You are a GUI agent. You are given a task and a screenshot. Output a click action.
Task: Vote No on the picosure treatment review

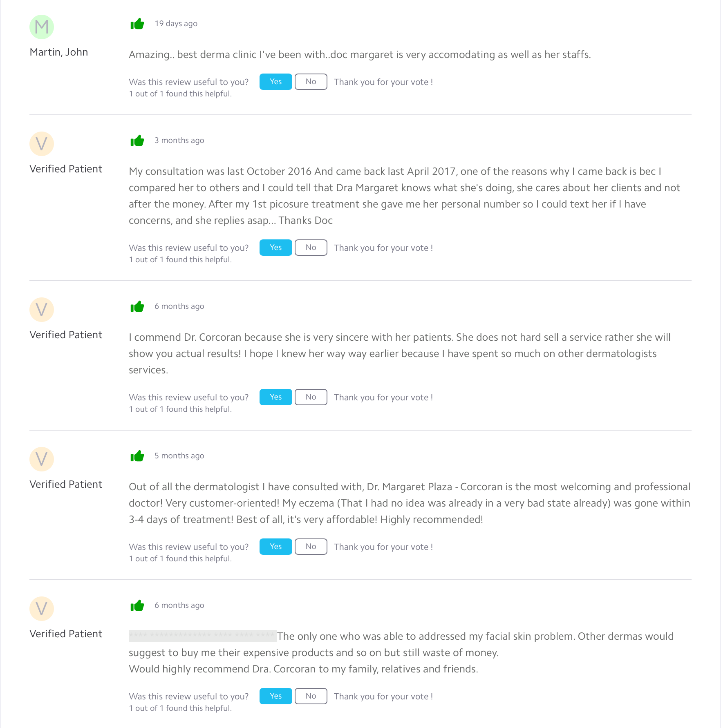[311, 248]
